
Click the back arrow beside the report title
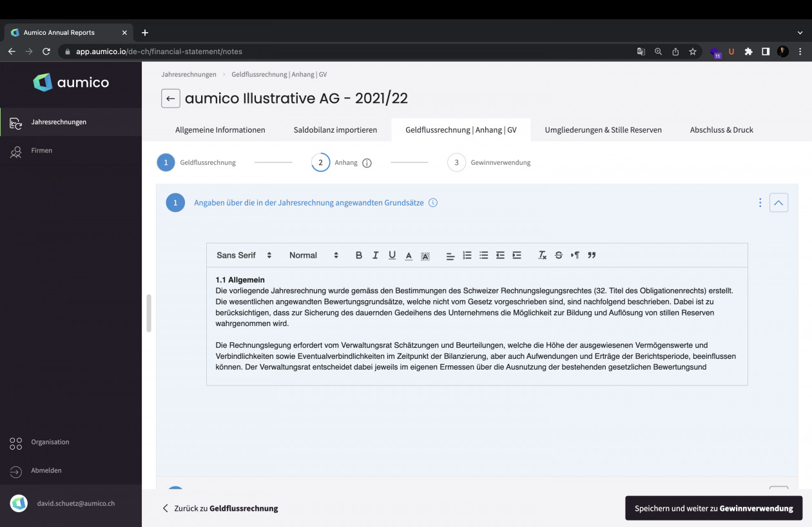coord(170,99)
